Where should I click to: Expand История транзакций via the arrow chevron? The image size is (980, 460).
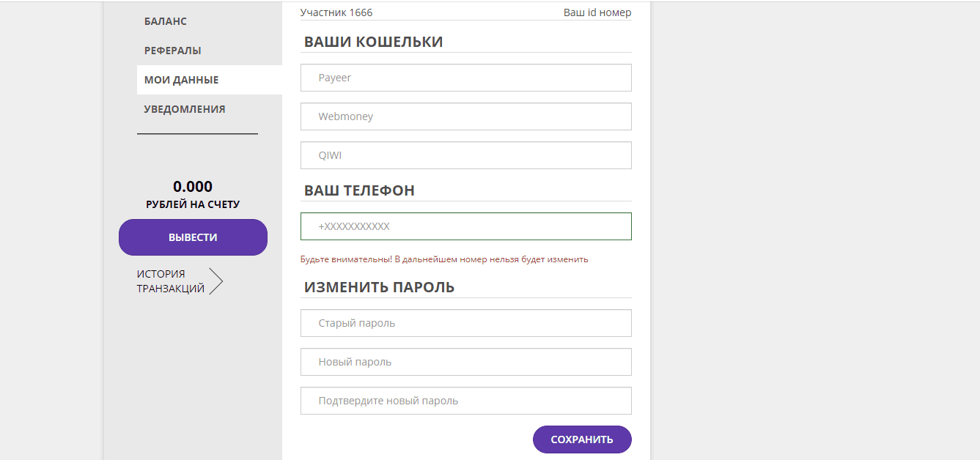click(x=216, y=281)
